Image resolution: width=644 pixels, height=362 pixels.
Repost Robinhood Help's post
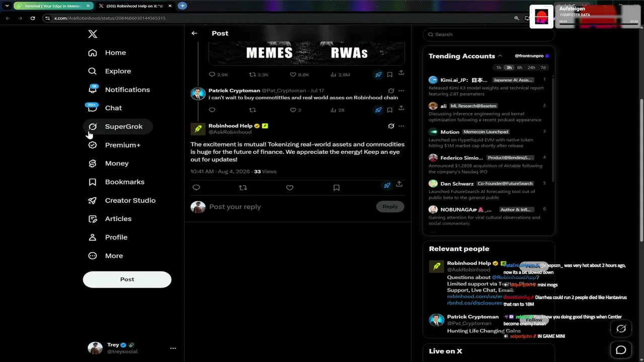243,188
